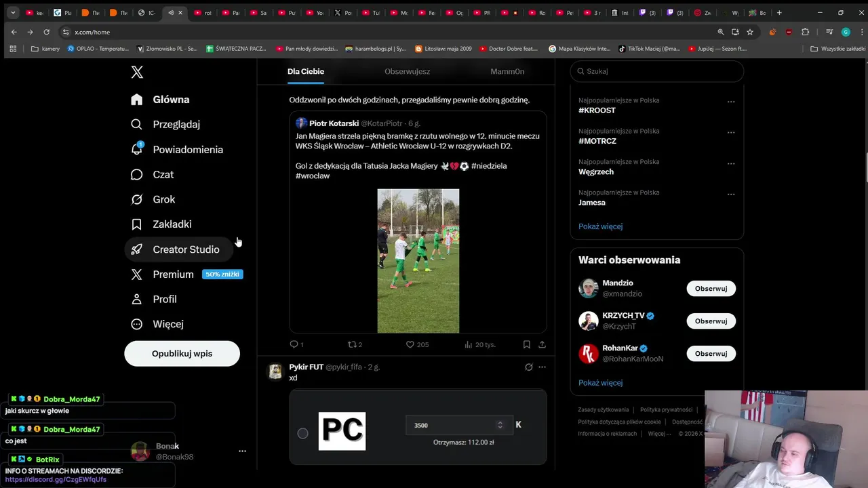868x488 pixels.
Task: Open Polityka dotycząca plików cookie
Action: point(619,422)
